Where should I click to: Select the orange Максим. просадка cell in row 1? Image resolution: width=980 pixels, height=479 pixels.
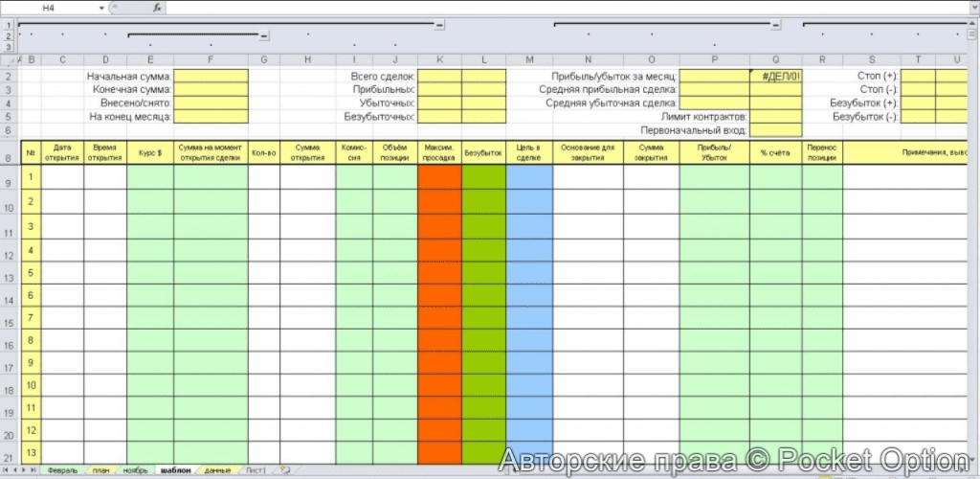tap(439, 176)
